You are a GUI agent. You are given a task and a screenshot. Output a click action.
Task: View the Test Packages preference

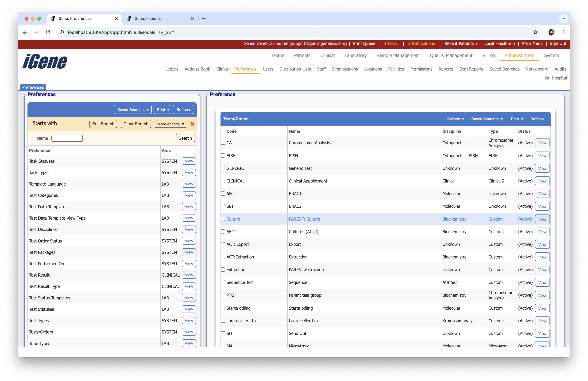[189, 252]
